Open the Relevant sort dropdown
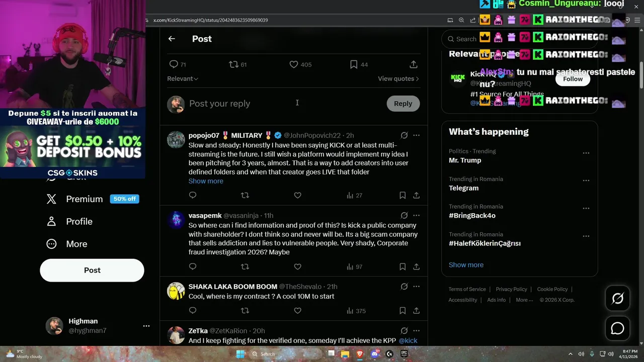 [x=183, y=78]
